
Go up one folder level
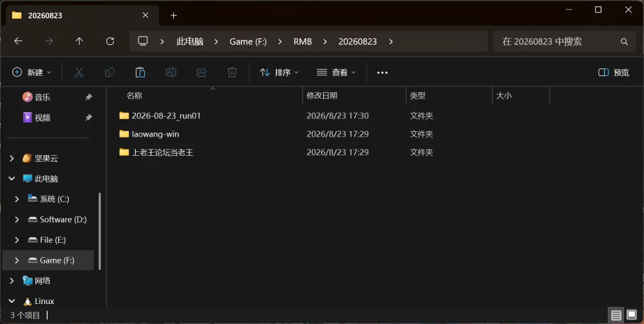79,41
